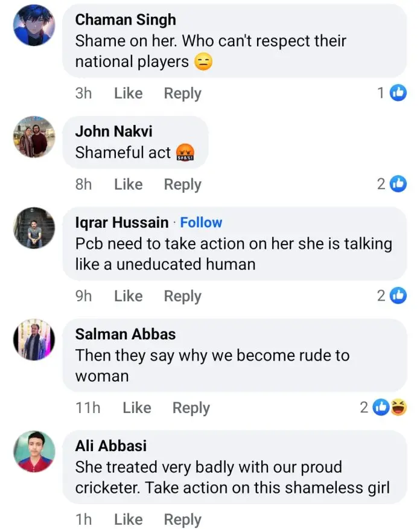Like Iqrar Hussain's comment
The width and height of the screenshot is (420, 529).
click(128, 297)
